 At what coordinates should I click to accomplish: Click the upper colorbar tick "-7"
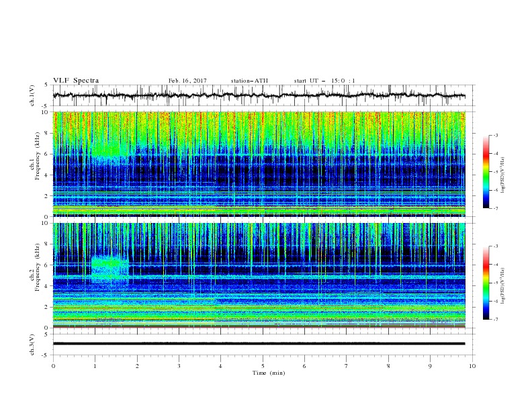coord(495,208)
